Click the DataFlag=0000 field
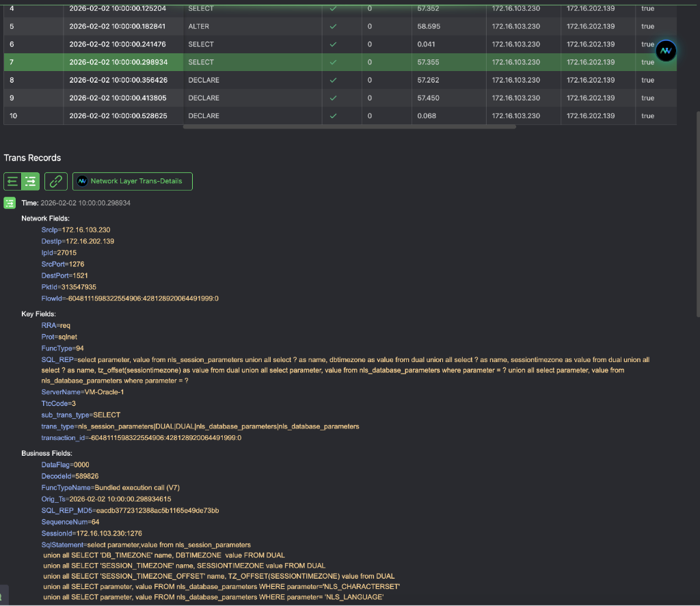The width and height of the screenshot is (700, 606). pyautogui.click(x=65, y=465)
